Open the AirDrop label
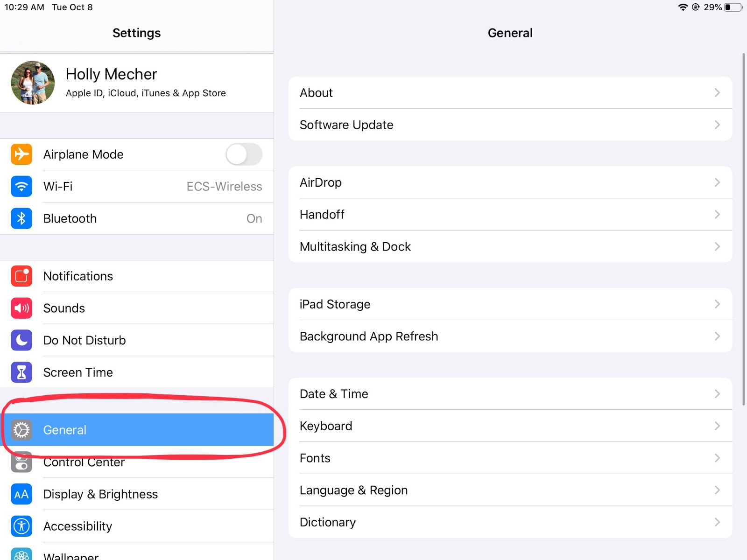747x560 pixels. [x=321, y=182]
